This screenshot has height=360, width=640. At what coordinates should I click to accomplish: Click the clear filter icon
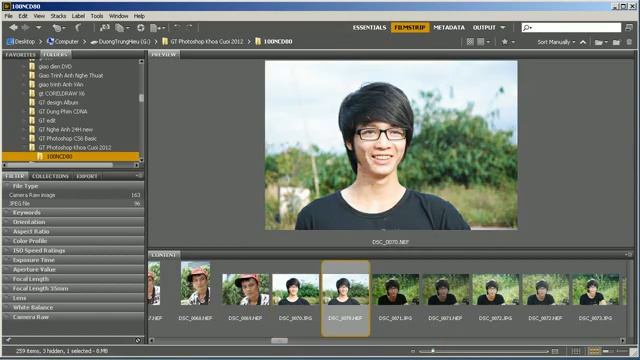(x=138, y=340)
